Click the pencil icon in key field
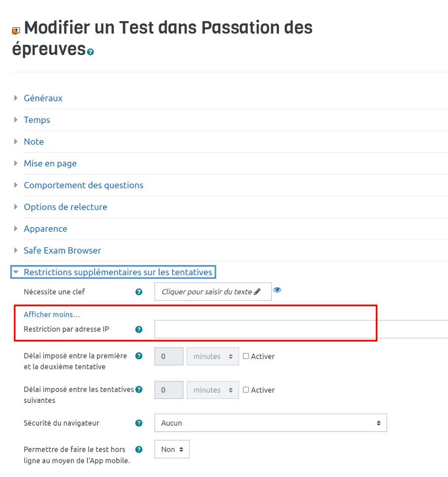This screenshot has width=448, height=477. pyautogui.click(x=257, y=292)
